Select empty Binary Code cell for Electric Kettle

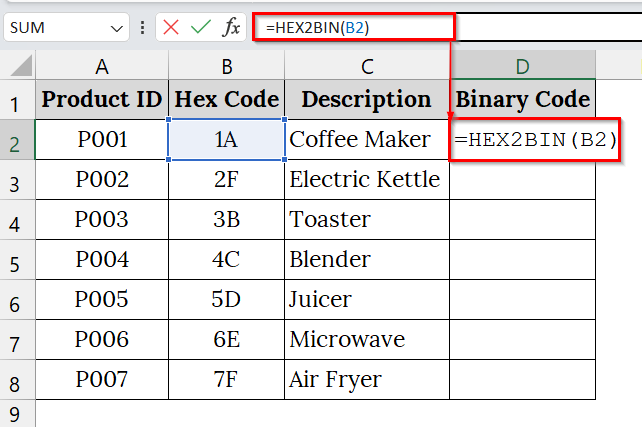[522, 180]
